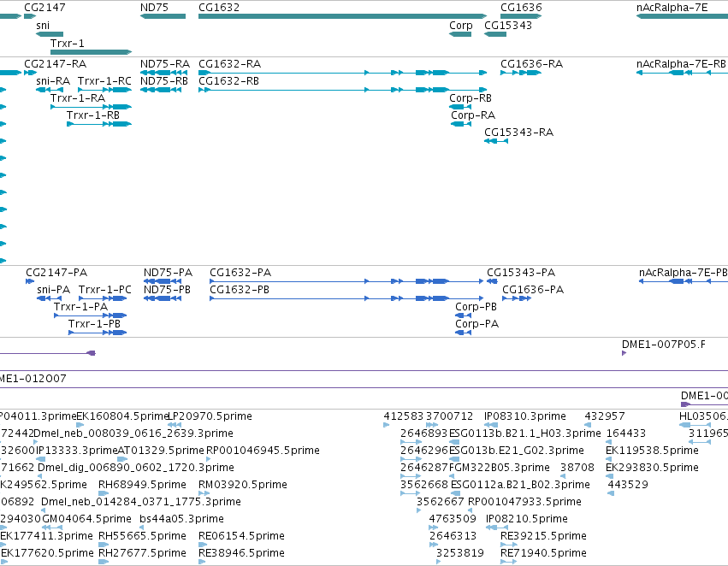
Task: Click the Trxr-1-RC transcript label
Action: pyautogui.click(x=104, y=80)
